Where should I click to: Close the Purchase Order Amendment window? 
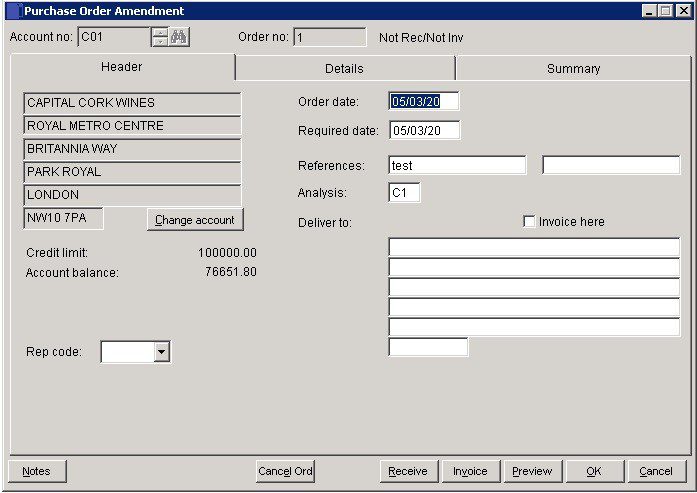[683, 11]
